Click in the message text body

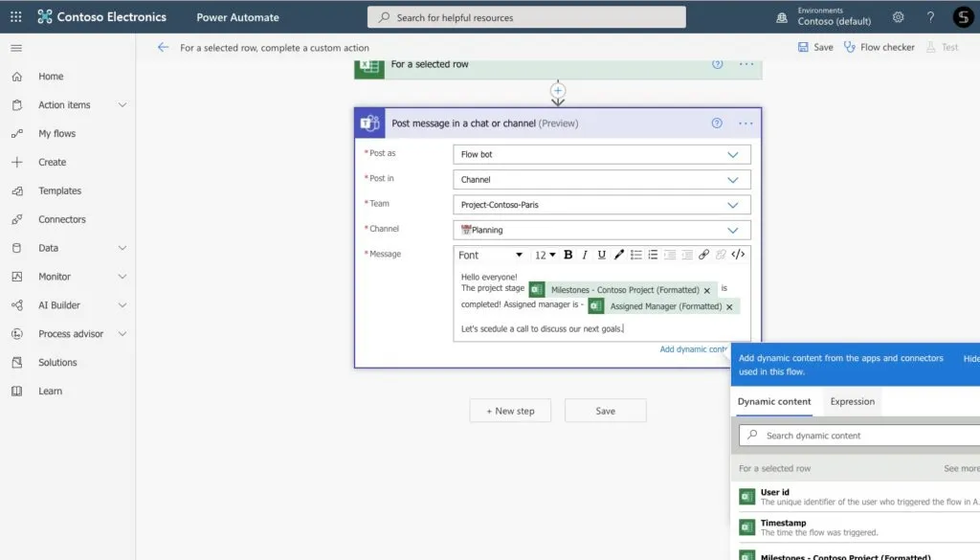pos(602,303)
